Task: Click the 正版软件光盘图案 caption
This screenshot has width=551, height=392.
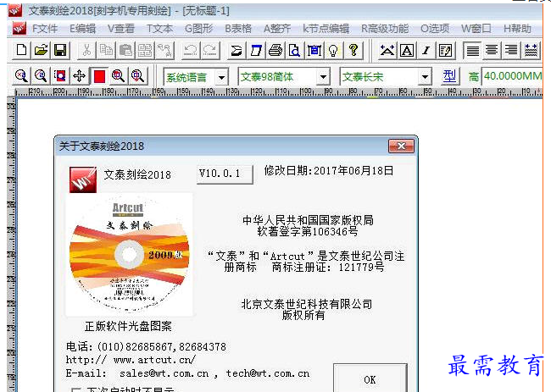Action: click(128, 326)
